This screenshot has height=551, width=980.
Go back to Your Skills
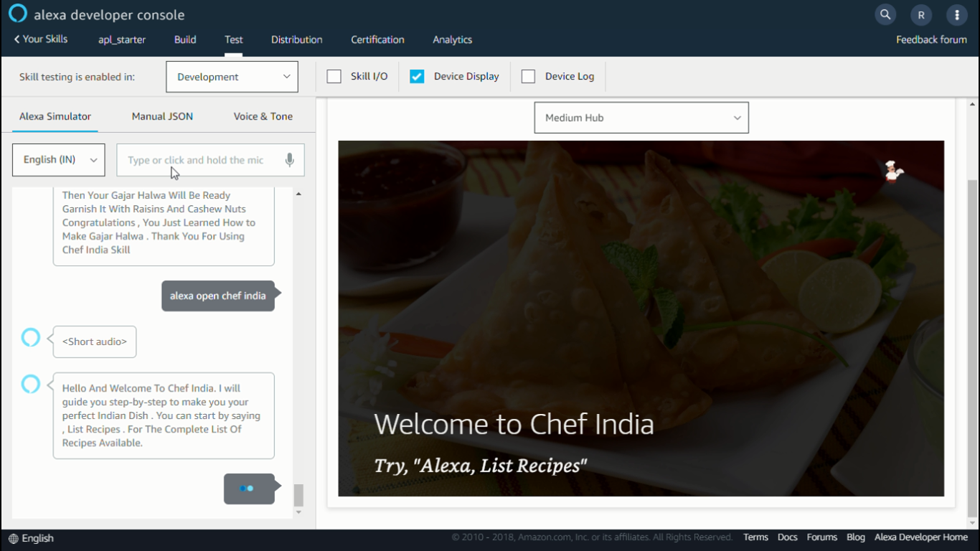click(41, 39)
